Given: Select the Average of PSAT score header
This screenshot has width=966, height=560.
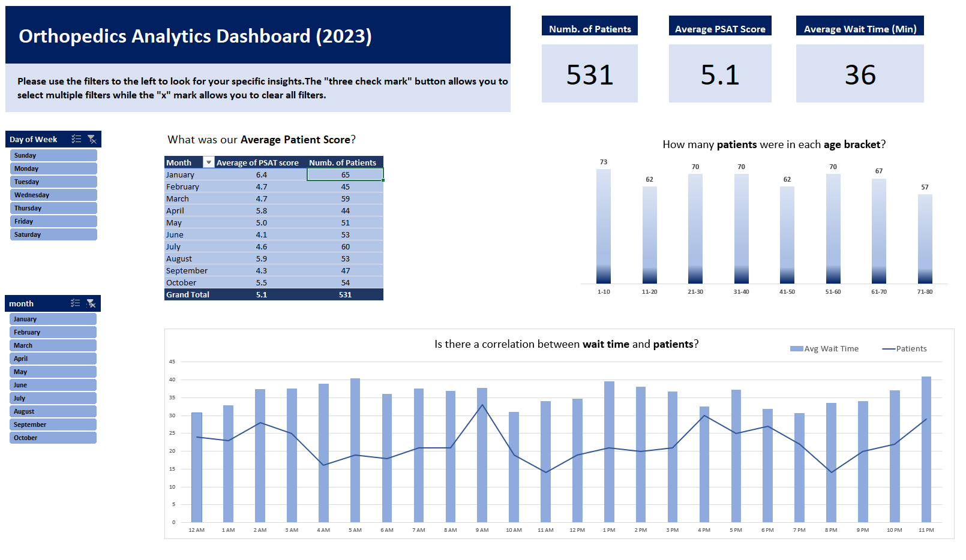Looking at the screenshot, I should 257,162.
